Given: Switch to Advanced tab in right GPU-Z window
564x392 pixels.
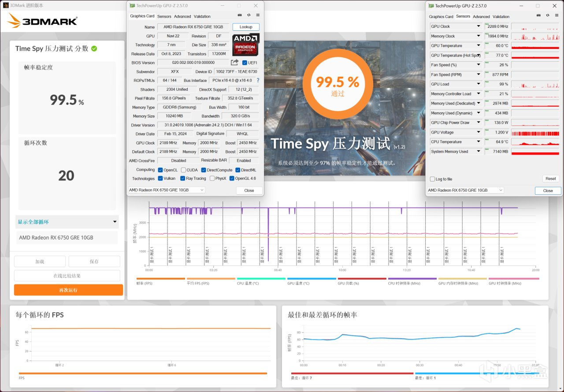Looking at the screenshot, I should 481,17.
